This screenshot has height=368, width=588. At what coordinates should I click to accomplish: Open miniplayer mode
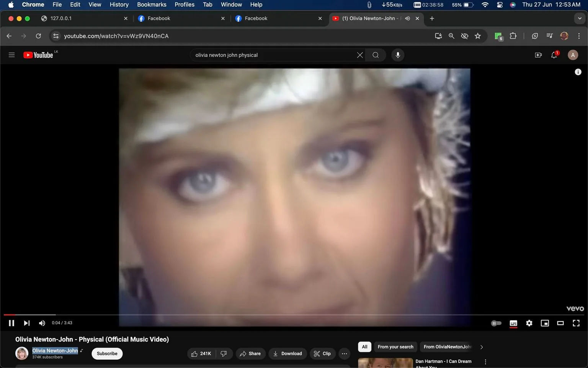[x=545, y=323]
